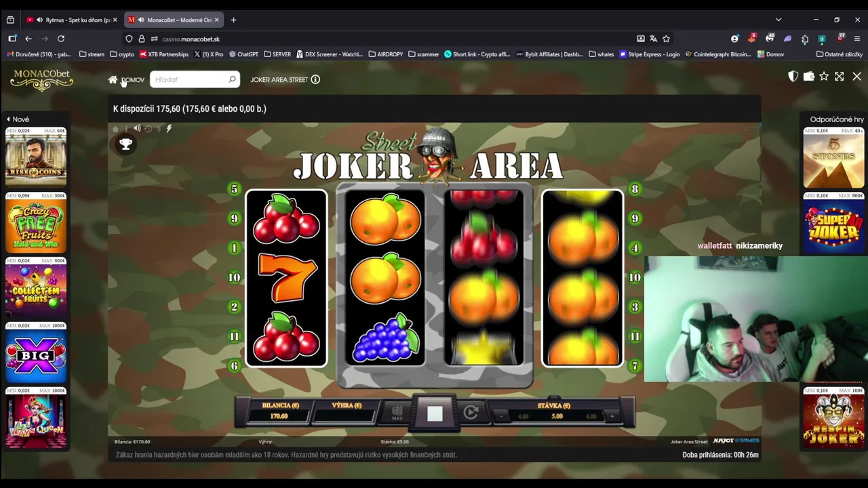Click the in-game dollar sign icon
The width and height of the screenshot is (868, 488).
tap(159, 129)
